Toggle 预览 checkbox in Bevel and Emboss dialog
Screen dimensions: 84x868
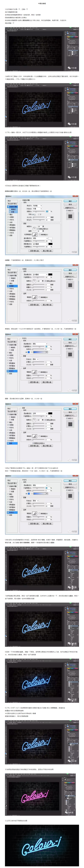coord(67,211)
